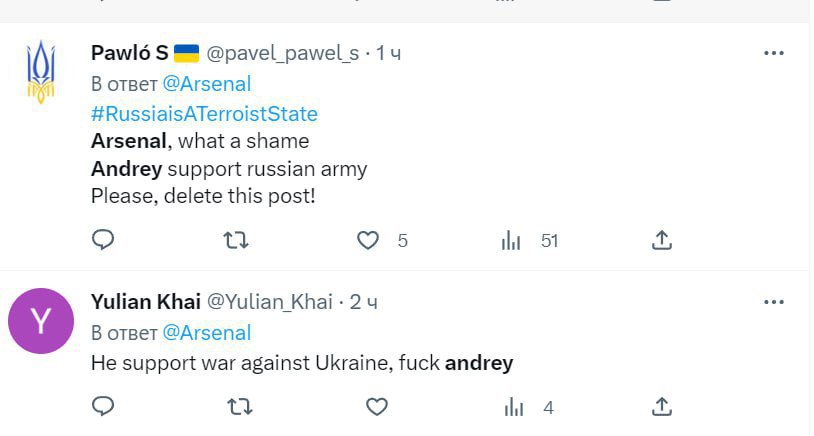Reply to Yulian Khai's tweet
Screen dimensions: 814x436
coord(103,406)
